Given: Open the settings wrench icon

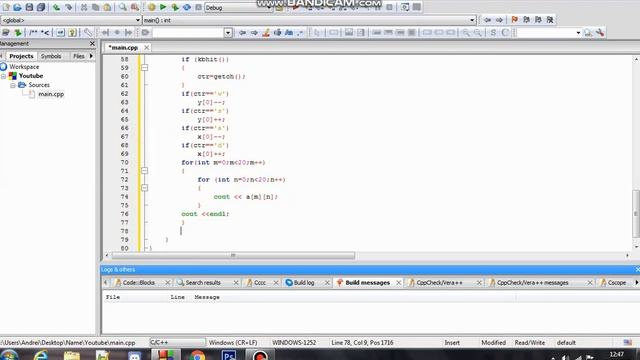Looking at the screenshot, I should [600, 32].
